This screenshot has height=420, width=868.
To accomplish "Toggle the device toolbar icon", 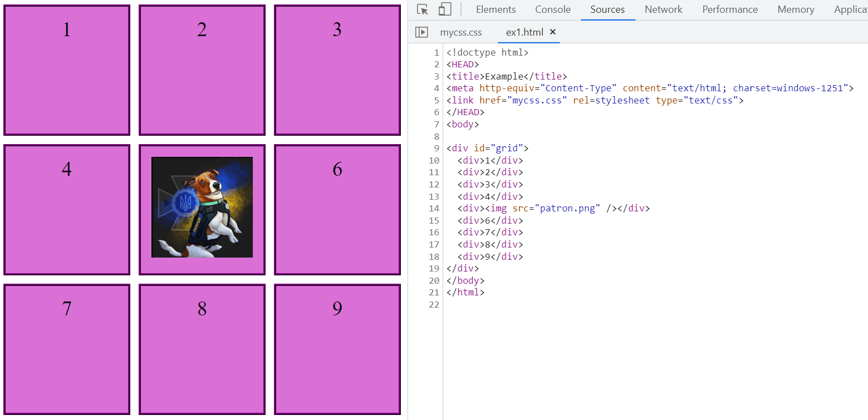I will click(444, 9).
